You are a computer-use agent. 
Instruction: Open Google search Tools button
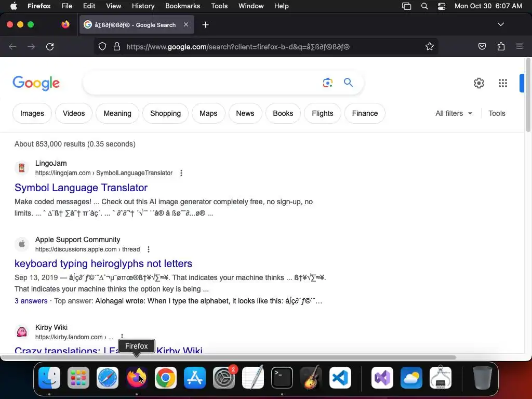click(x=497, y=113)
